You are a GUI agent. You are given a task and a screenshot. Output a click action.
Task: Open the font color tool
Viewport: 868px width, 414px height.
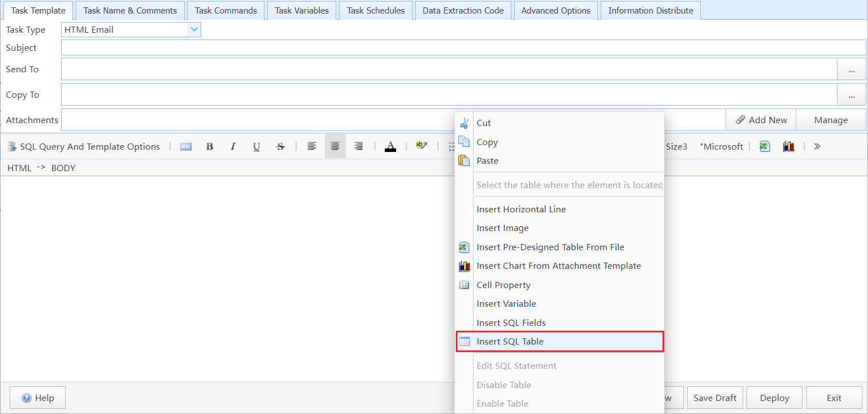[x=390, y=146]
